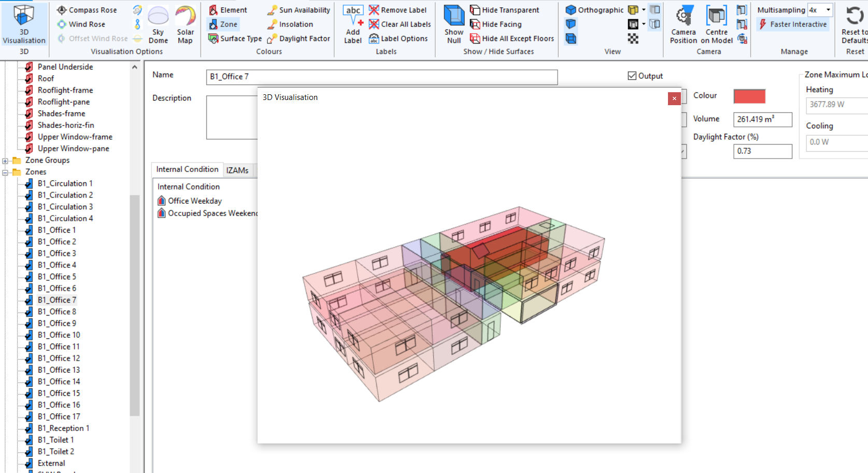Select the Panel Underside item
The width and height of the screenshot is (868, 473).
pos(65,67)
